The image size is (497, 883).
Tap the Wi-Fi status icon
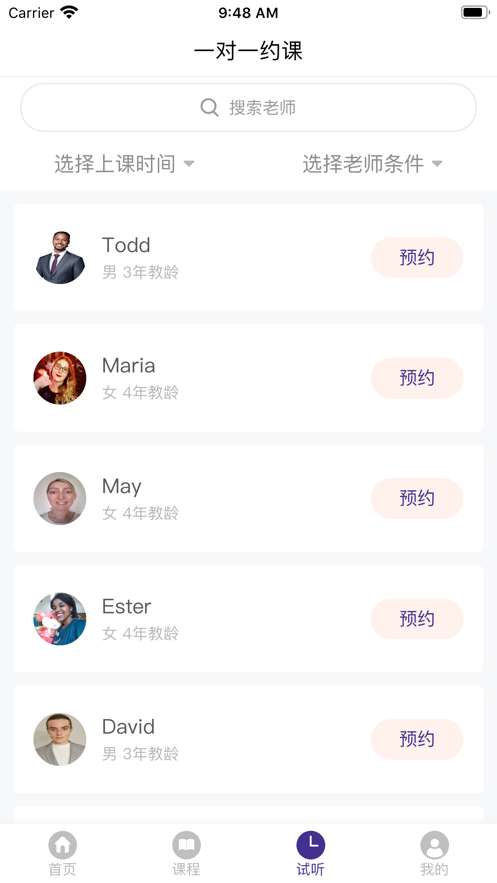coord(69,12)
